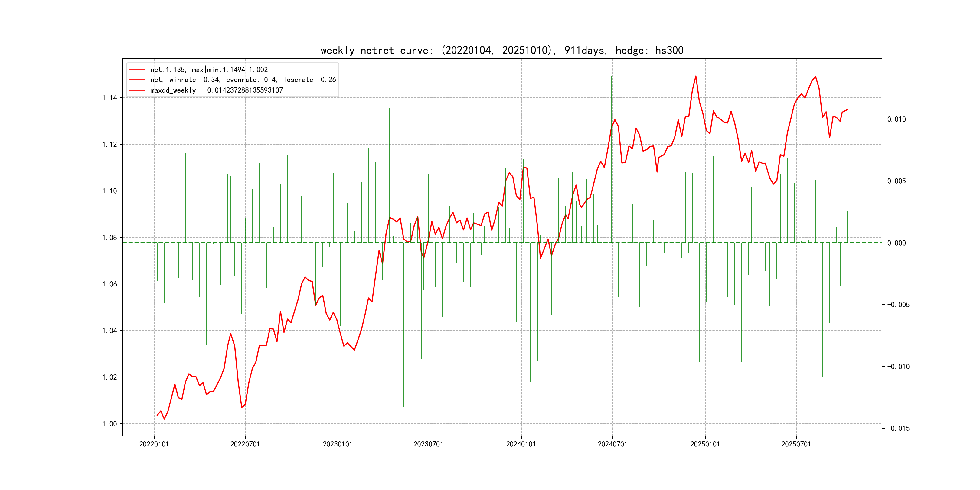Click the 0.010 right y-axis tick label

click(x=896, y=119)
